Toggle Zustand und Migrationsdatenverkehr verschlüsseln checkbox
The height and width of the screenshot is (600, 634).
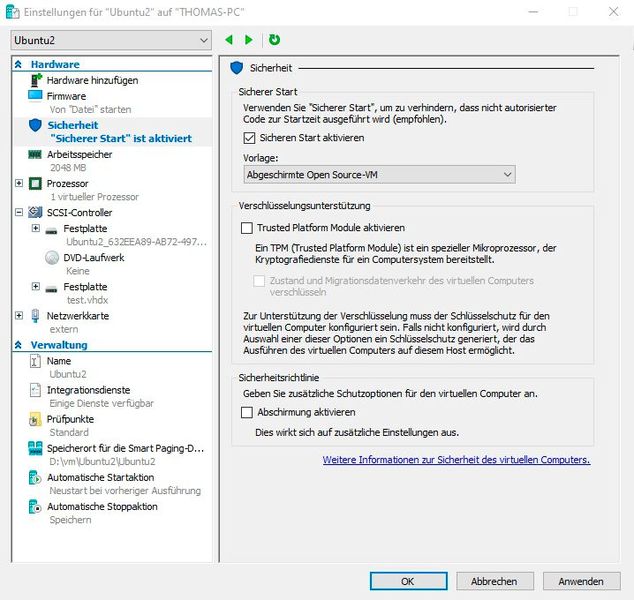point(259,281)
